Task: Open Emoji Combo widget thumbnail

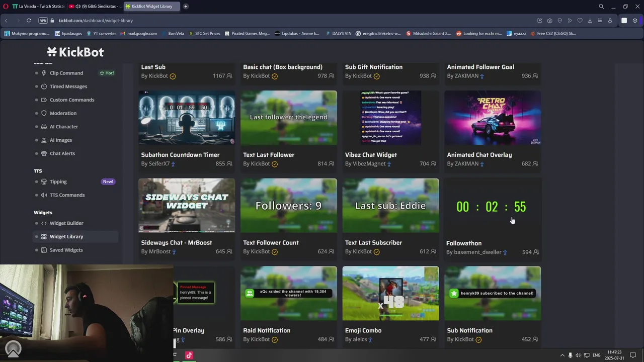Action: 390,293
